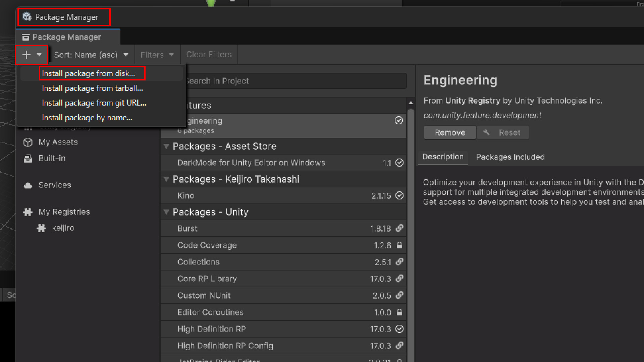
Task: Click the Engineering feature installed checkmark
Action: point(398,121)
